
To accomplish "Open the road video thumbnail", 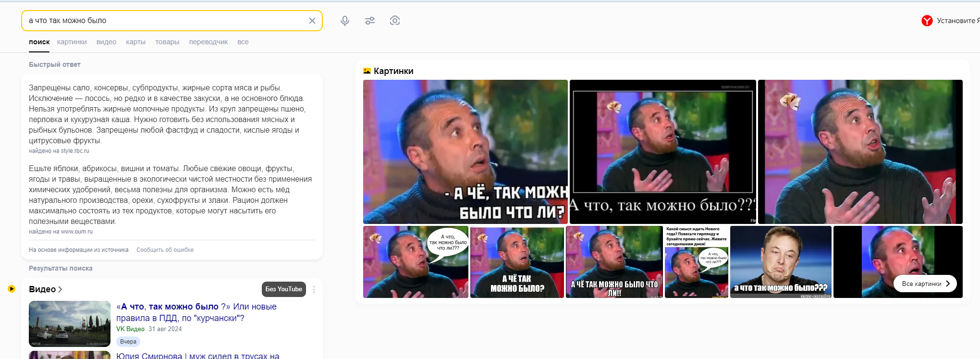I will coord(70,324).
